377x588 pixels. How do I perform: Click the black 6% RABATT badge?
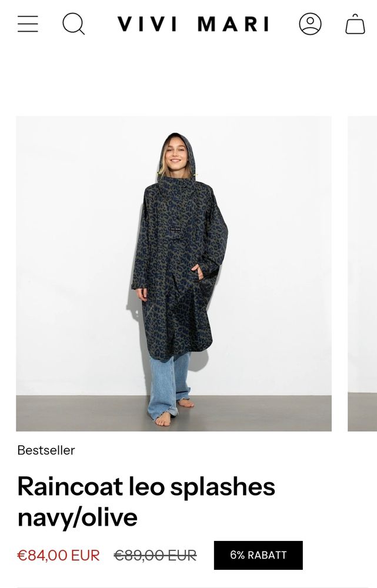(x=258, y=556)
